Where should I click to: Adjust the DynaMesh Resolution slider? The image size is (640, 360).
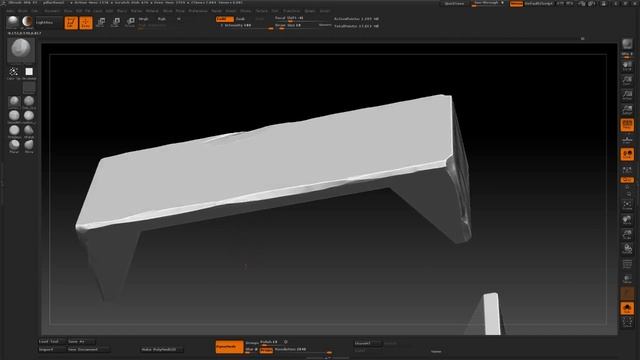point(302,350)
